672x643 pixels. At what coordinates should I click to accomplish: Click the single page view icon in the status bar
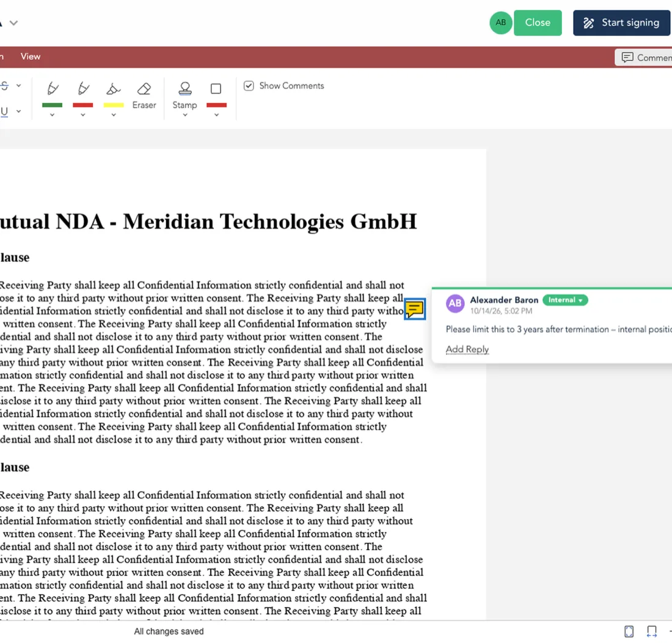point(629,631)
